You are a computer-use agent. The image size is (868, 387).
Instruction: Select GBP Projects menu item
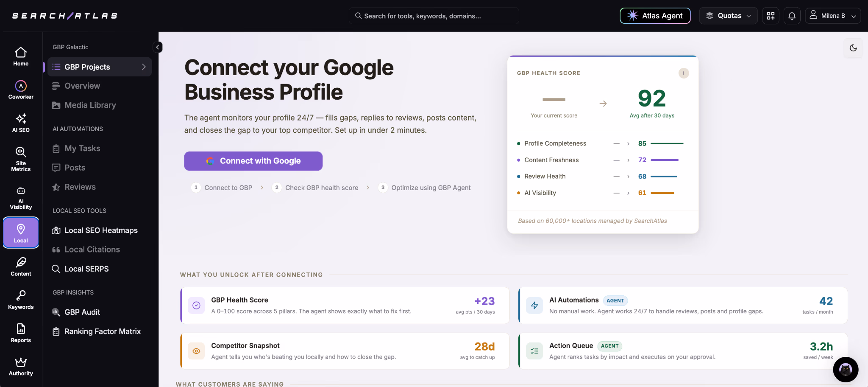[100, 67]
